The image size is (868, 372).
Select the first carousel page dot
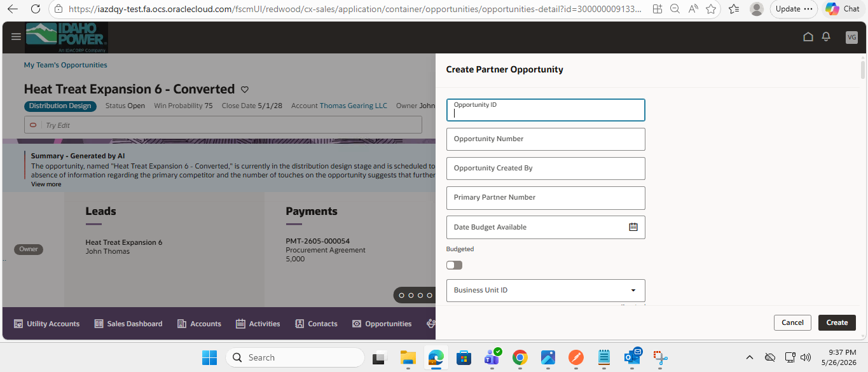pyautogui.click(x=401, y=295)
